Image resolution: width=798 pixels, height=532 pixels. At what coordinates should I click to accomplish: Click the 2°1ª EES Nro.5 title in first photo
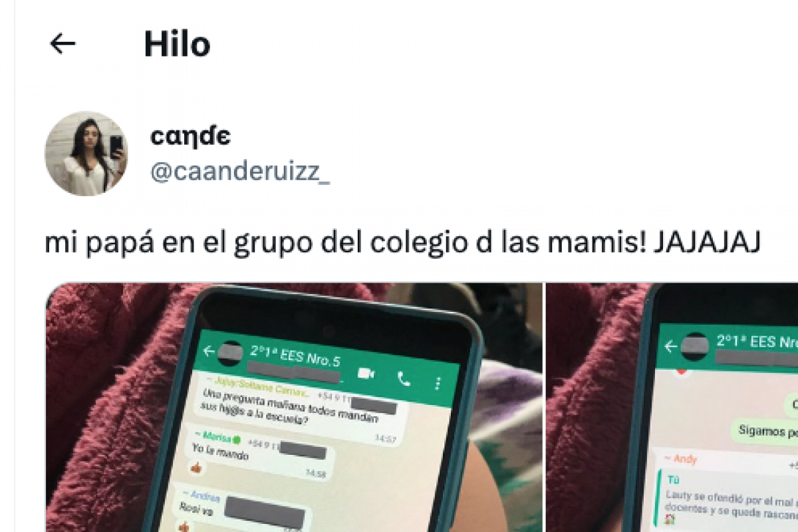click(295, 352)
